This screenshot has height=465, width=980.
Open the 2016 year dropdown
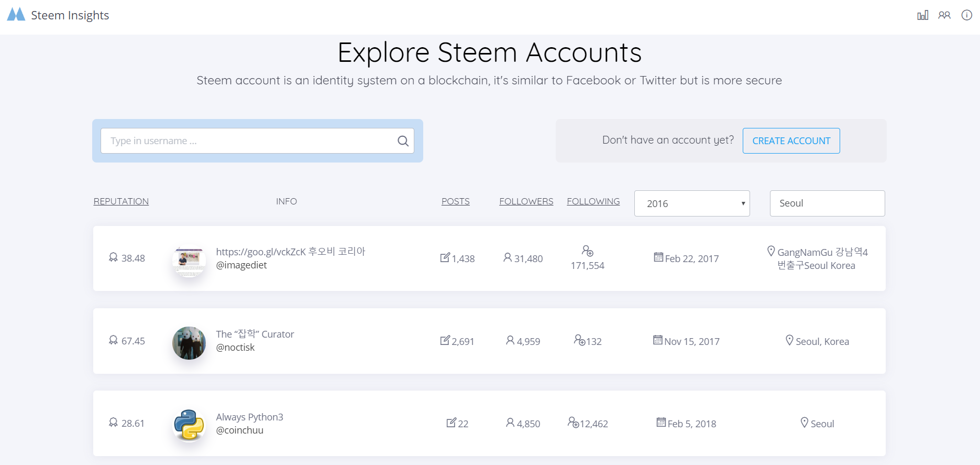coord(691,203)
